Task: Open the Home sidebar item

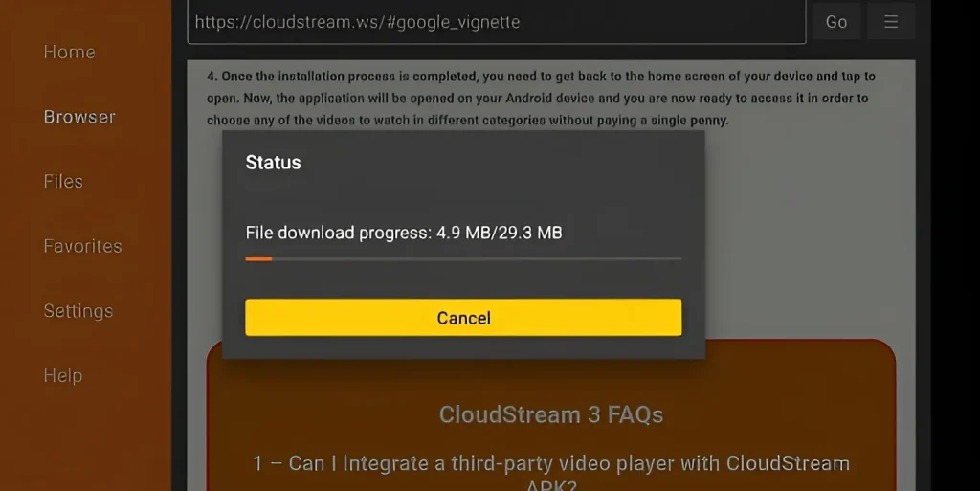Action: click(x=69, y=52)
